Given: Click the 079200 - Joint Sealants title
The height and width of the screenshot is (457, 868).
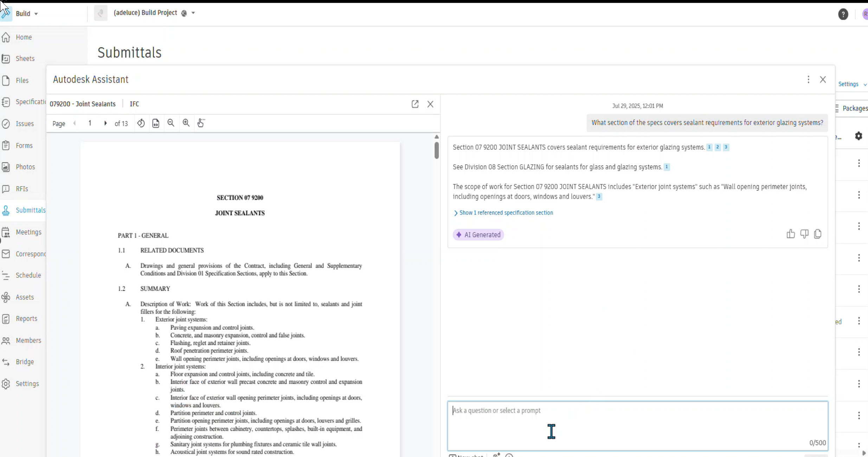Looking at the screenshot, I should click(x=83, y=104).
